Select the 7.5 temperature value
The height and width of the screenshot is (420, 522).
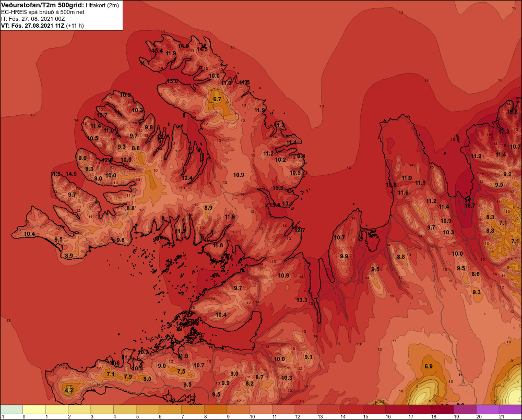[x=181, y=372]
